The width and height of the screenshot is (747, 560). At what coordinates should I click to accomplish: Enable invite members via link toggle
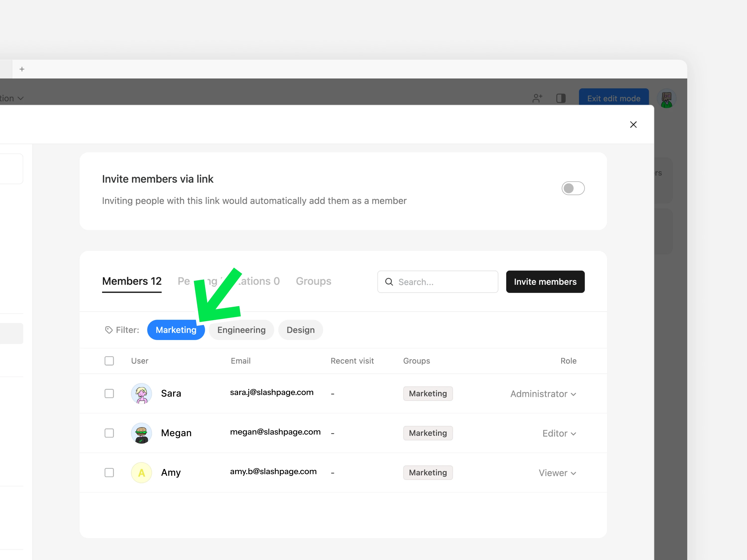[573, 188]
